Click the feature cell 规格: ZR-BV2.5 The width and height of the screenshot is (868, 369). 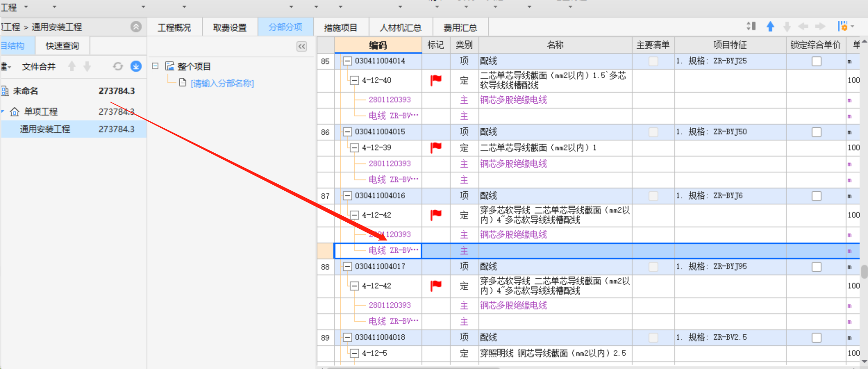tap(730, 338)
